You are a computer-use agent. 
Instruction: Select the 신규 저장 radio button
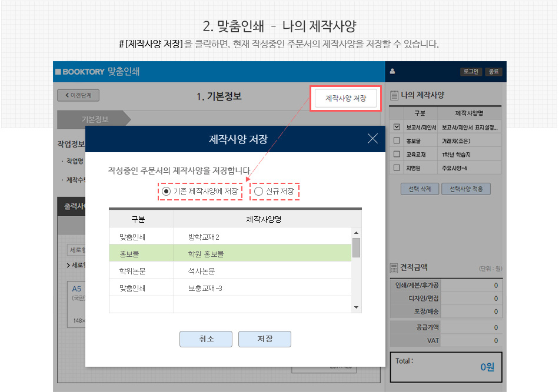[x=257, y=191]
